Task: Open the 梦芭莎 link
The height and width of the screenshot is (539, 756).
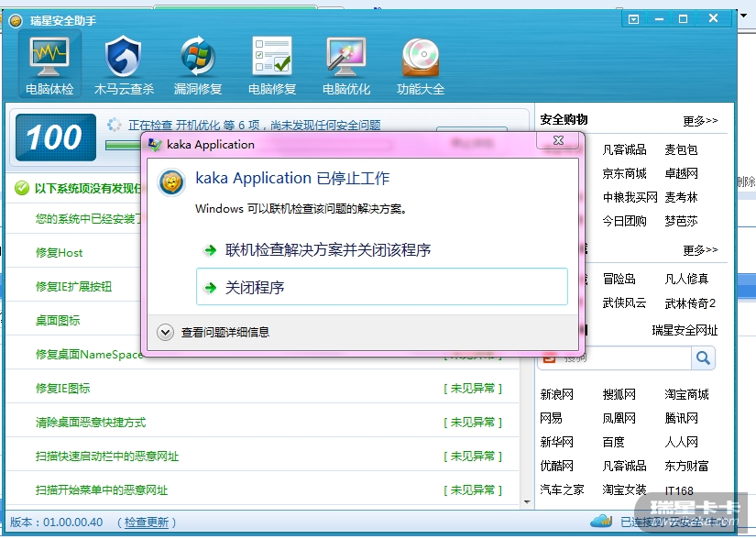Action: pos(681,221)
